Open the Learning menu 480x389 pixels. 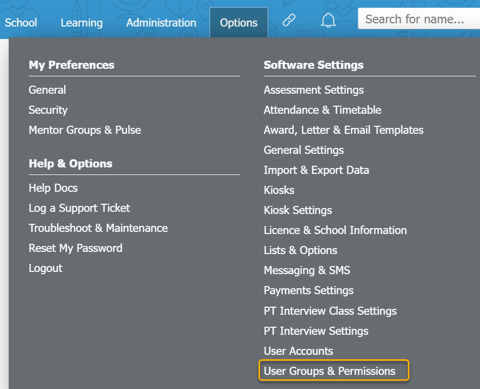pos(82,23)
